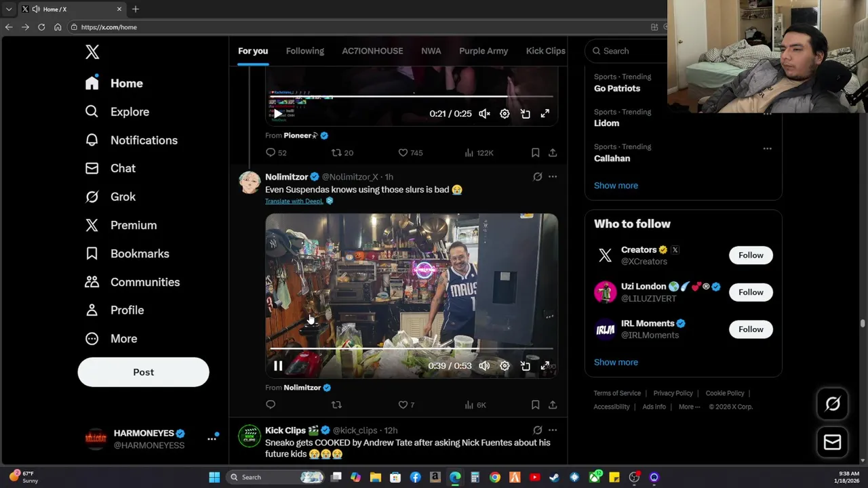The image size is (868, 488).
Task: Follow IRL Moments account
Action: (x=751, y=329)
